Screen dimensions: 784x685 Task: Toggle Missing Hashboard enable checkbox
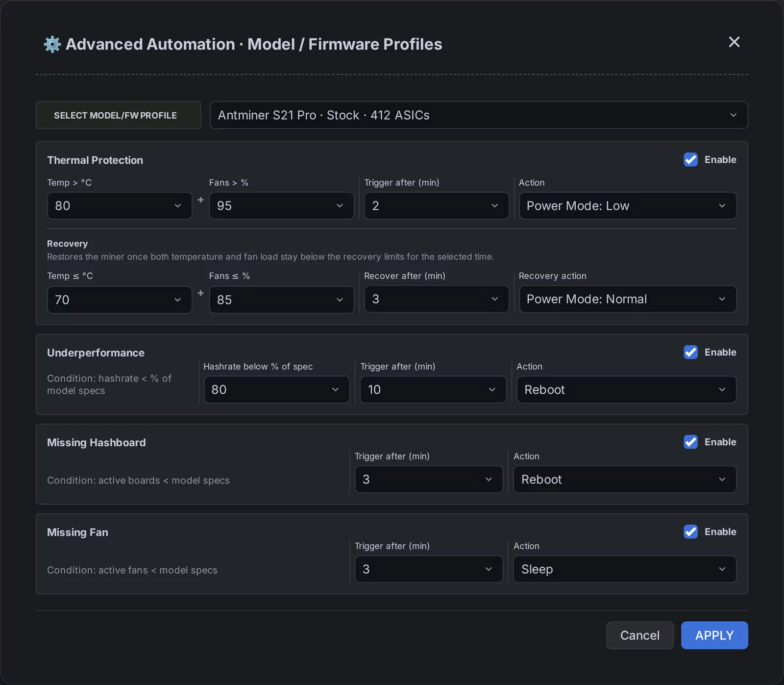click(x=690, y=442)
